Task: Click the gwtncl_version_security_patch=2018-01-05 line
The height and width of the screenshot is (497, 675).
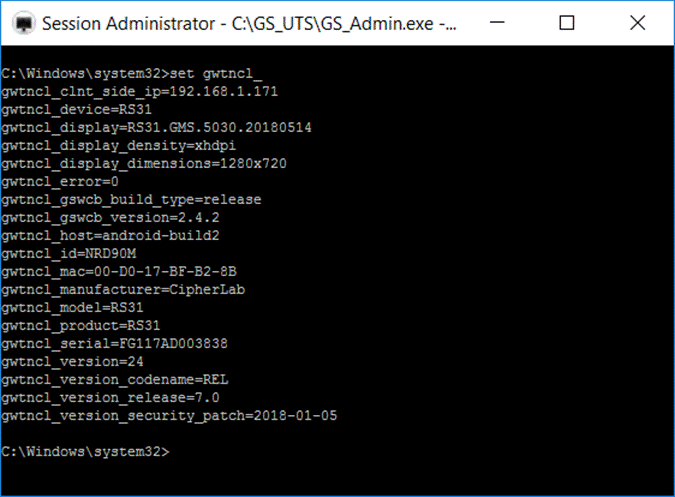Action: 169,416
